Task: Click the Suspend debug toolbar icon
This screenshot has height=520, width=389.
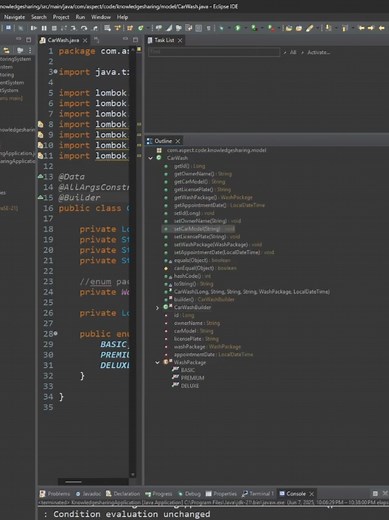Action: (44, 28)
